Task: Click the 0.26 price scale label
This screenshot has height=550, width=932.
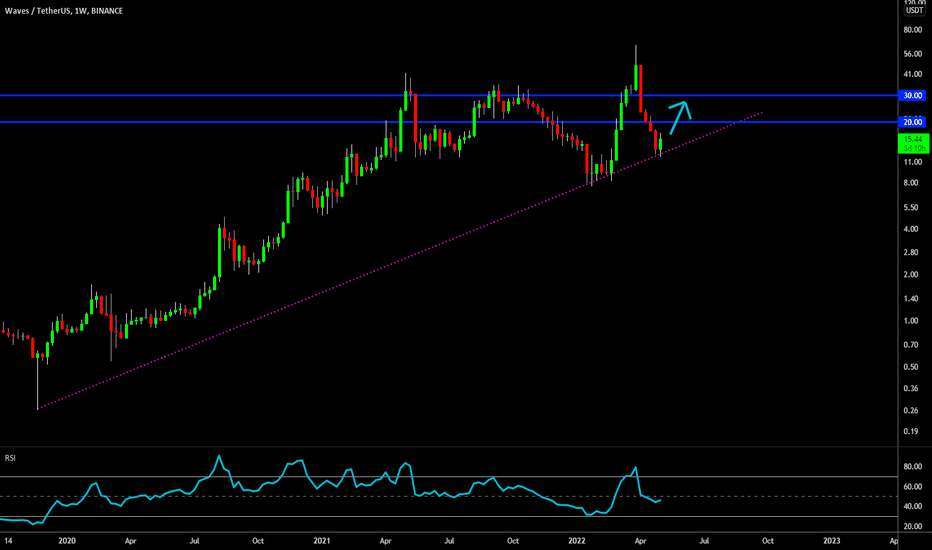Action: tap(911, 410)
